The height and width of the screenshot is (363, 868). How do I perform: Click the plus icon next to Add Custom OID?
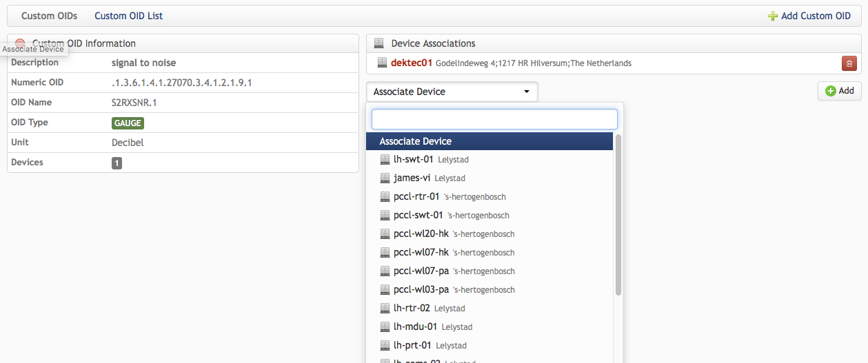tap(773, 16)
